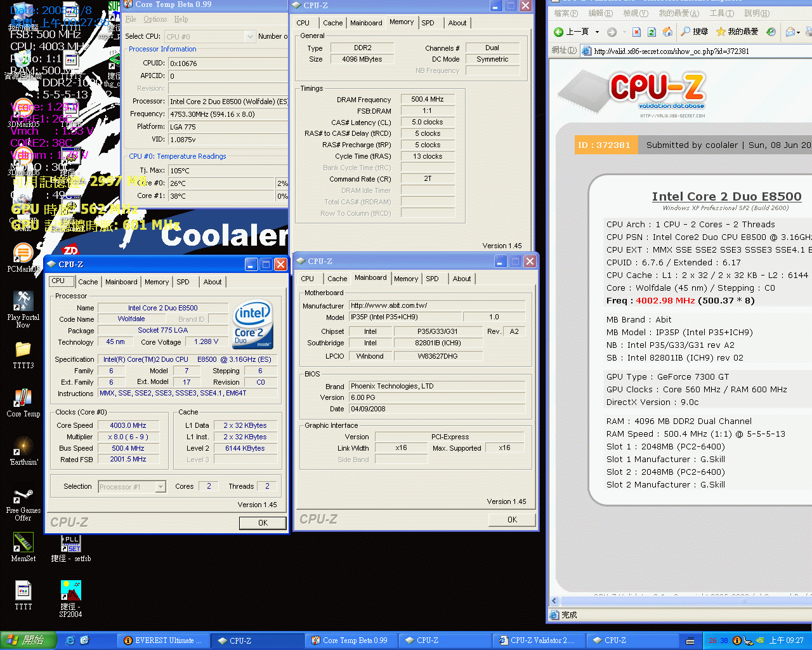
Task: Open the IE Favorites star button
Action: click(x=737, y=32)
